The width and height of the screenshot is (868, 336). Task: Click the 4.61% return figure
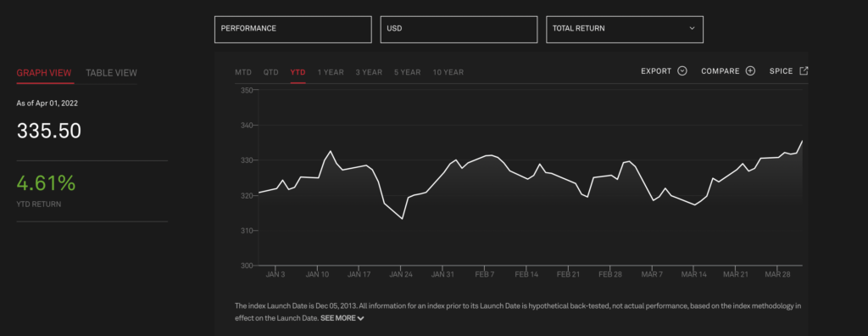point(46,183)
